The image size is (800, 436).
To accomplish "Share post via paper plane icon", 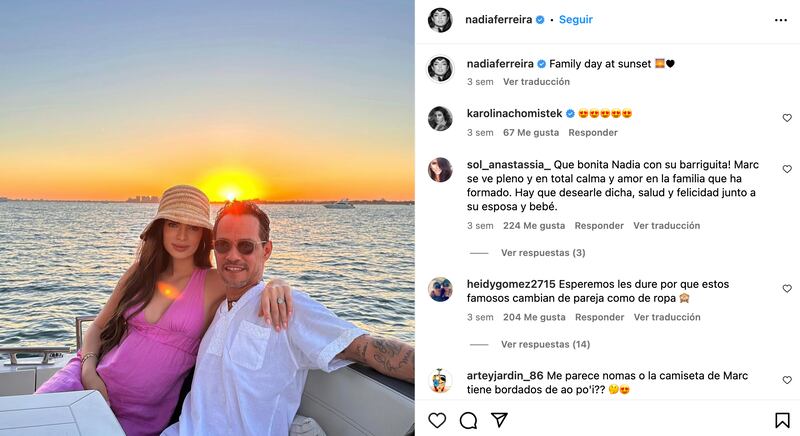I will 499,420.
